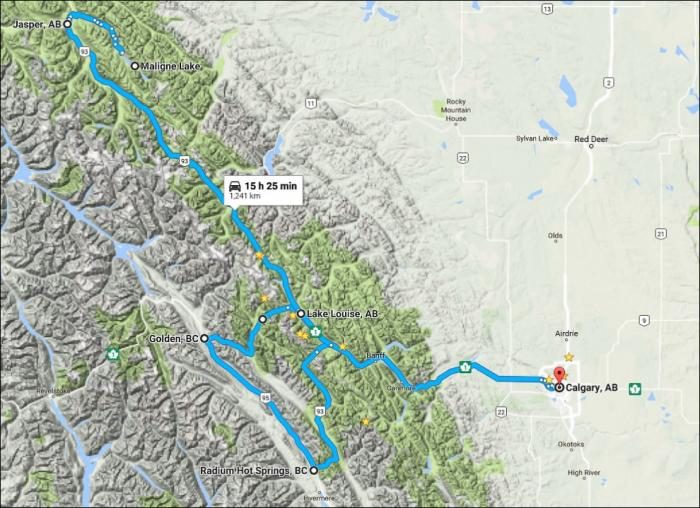Click the Highway 95 shield near Golden

[x=266, y=397]
